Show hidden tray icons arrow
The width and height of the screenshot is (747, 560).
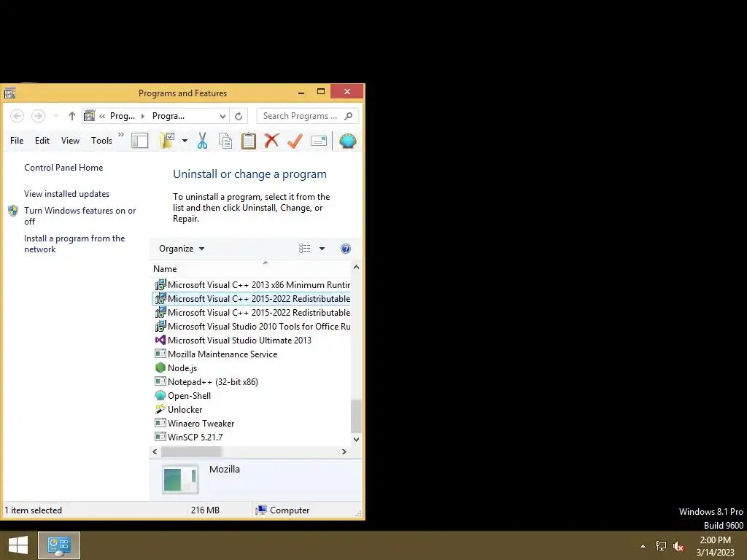click(x=643, y=546)
